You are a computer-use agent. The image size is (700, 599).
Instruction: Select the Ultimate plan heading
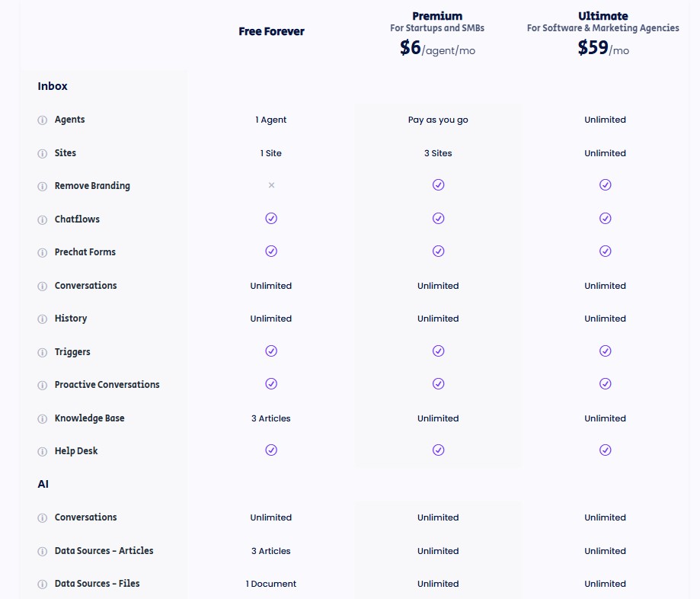click(603, 16)
